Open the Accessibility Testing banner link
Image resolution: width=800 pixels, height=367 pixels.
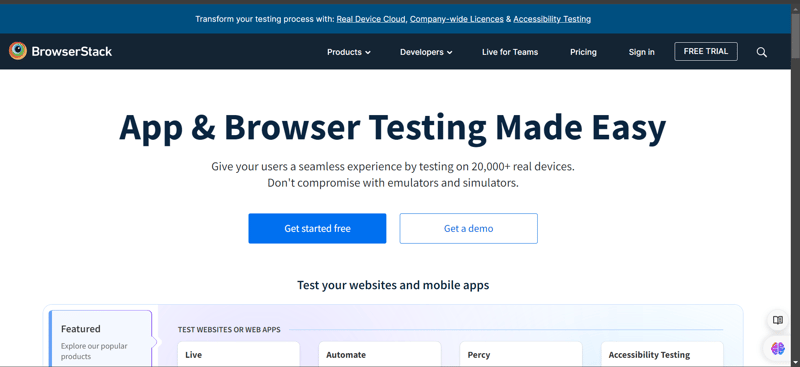(552, 19)
